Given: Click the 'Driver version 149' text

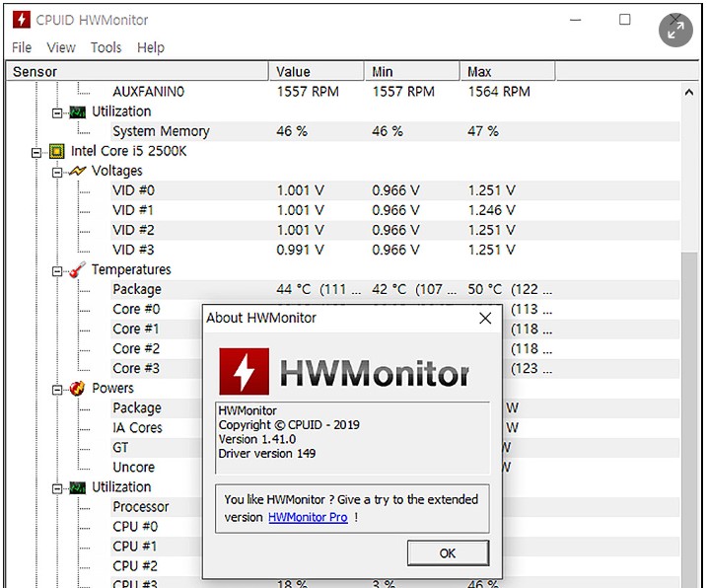Looking at the screenshot, I should point(267,454).
